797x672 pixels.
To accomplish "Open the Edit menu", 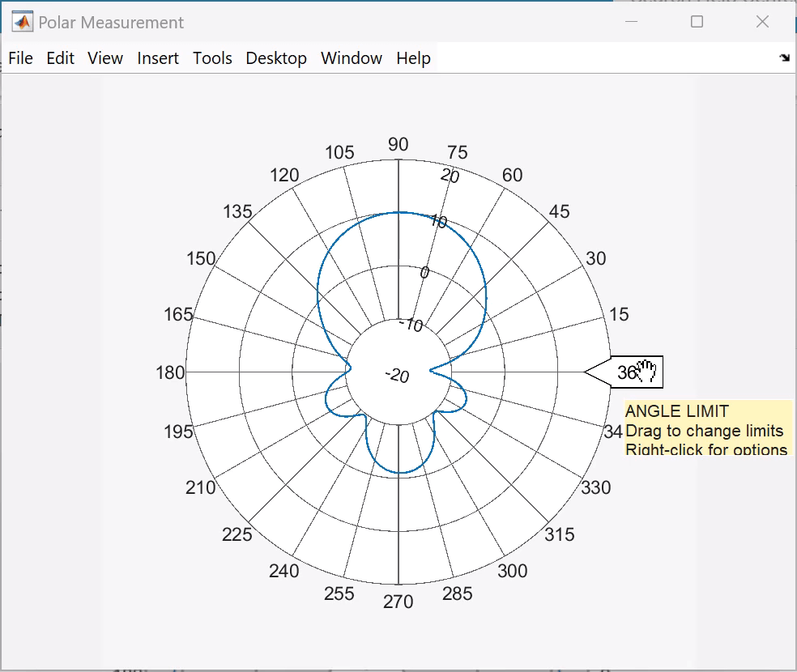I will (60, 58).
